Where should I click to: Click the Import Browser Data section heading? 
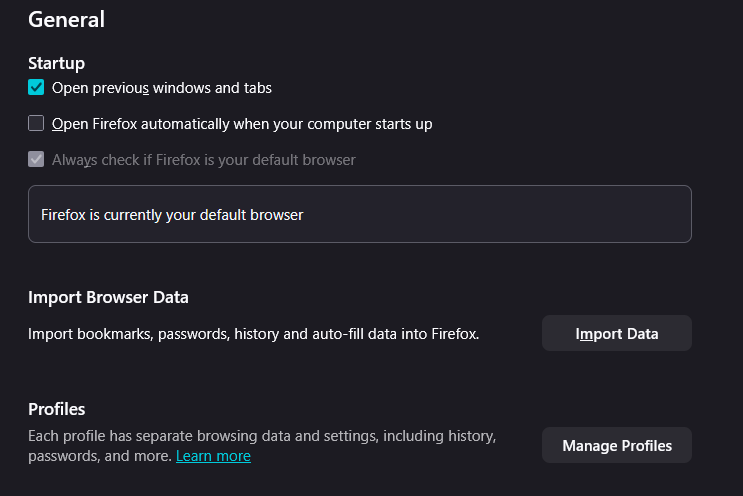pyautogui.click(x=108, y=297)
